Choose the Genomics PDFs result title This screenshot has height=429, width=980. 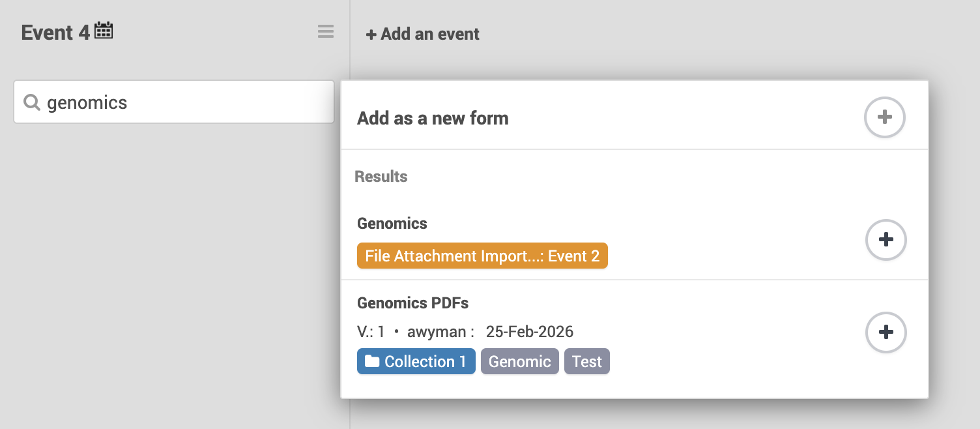[x=413, y=303]
